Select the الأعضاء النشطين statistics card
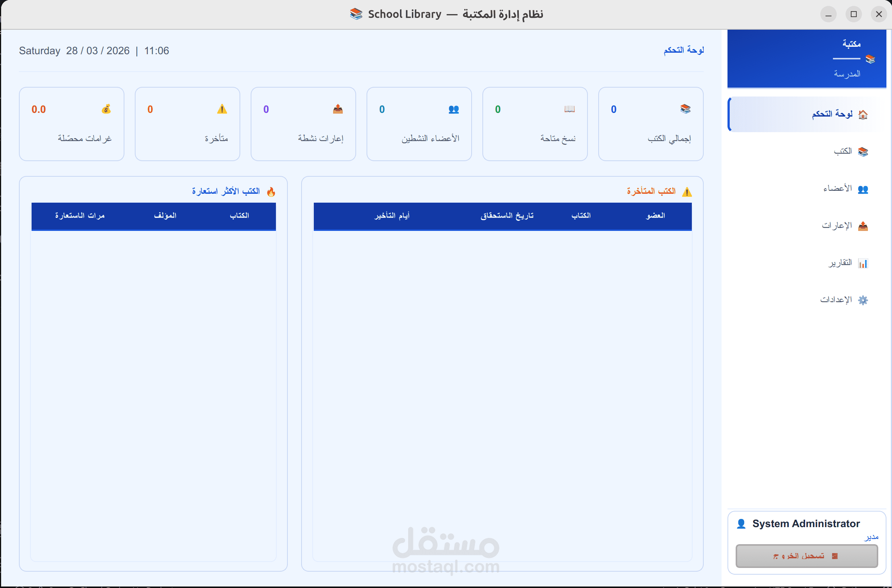 419,124
